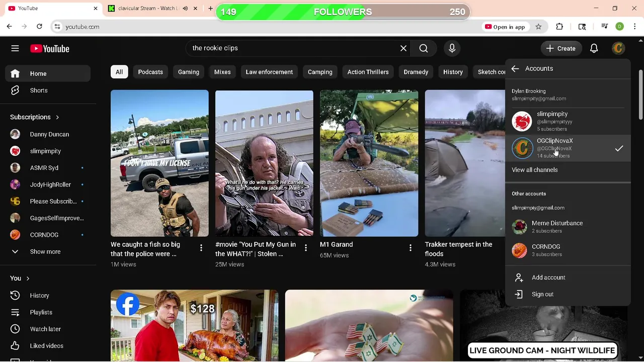644x362 pixels.
Task: Open the Chrome profile D avatar
Action: click(619, 27)
